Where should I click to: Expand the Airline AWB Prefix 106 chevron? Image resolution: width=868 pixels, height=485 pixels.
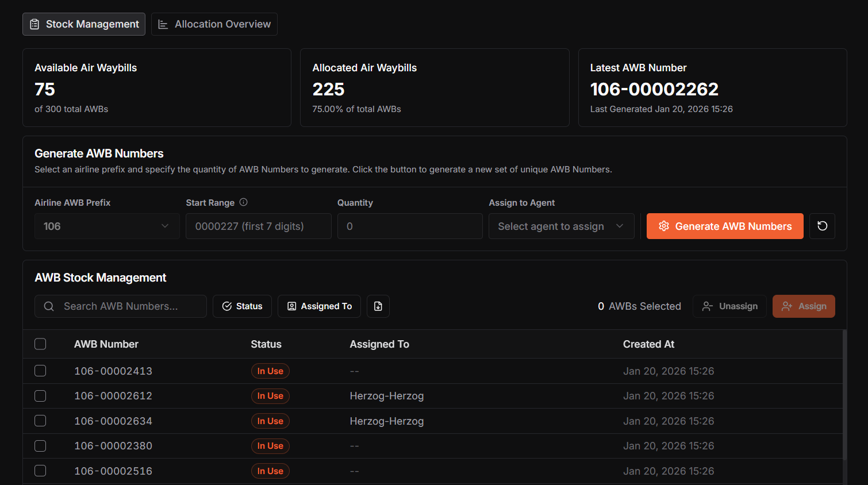166,226
